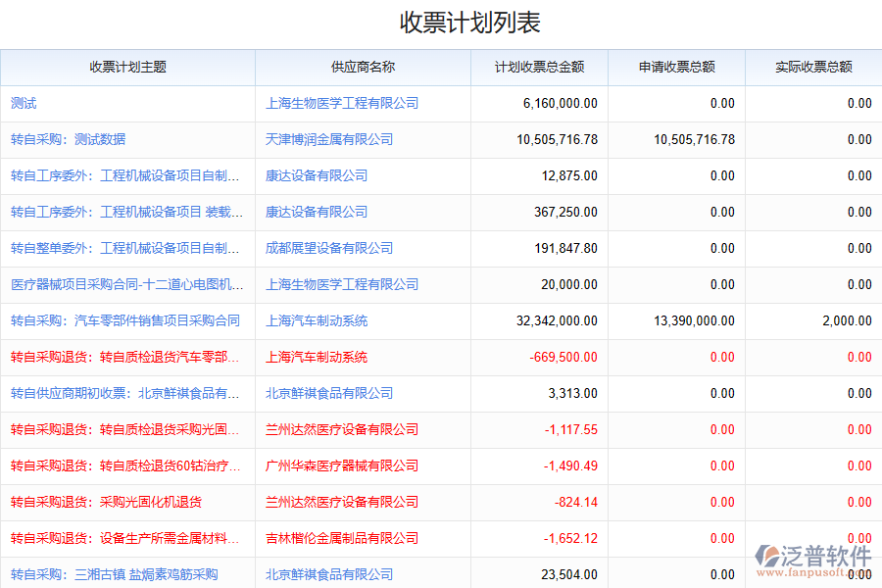Click supplier 吉林楷伦金属制品有限公司

point(342,538)
